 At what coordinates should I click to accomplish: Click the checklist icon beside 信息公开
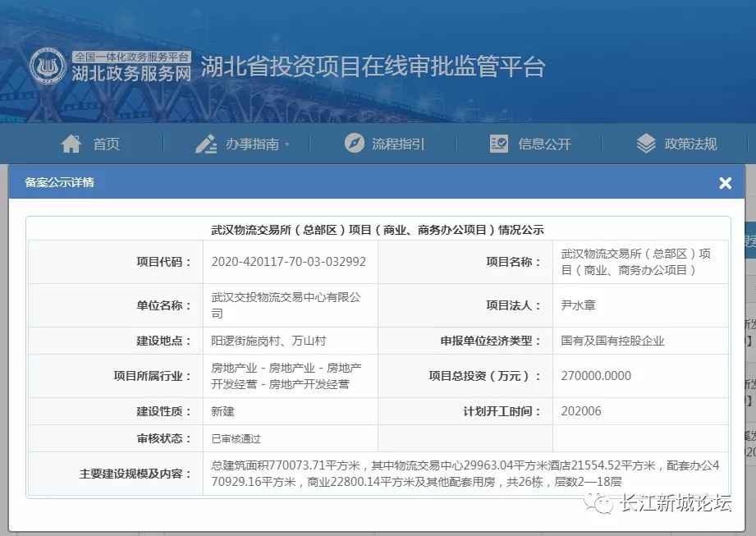point(499,144)
